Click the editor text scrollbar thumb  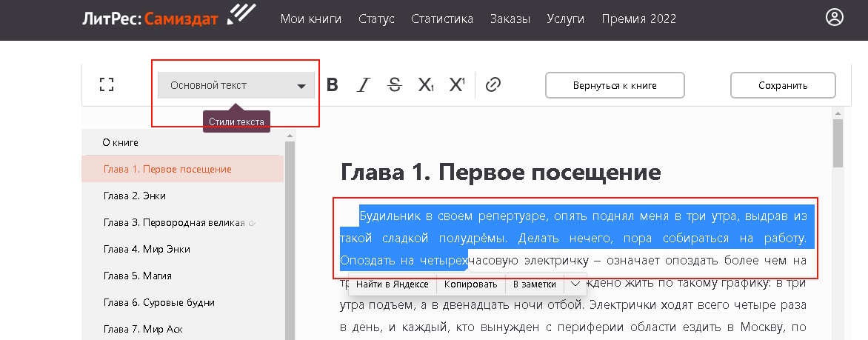838,143
